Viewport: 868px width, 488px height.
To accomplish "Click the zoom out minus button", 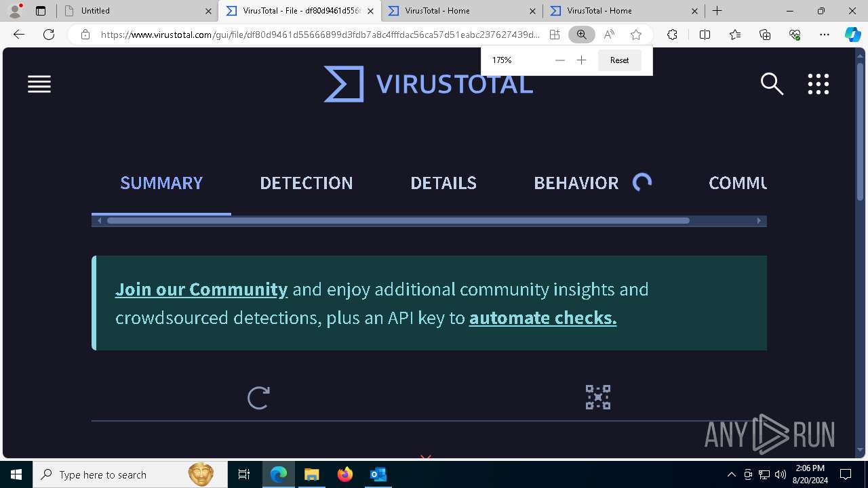I will (559, 60).
